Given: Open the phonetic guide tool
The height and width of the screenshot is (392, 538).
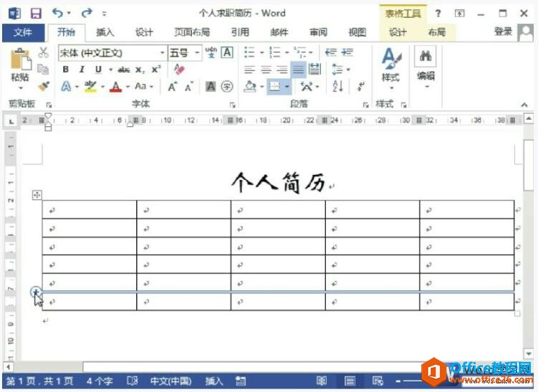Looking at the screenshot, I should (x=211, y=52).
